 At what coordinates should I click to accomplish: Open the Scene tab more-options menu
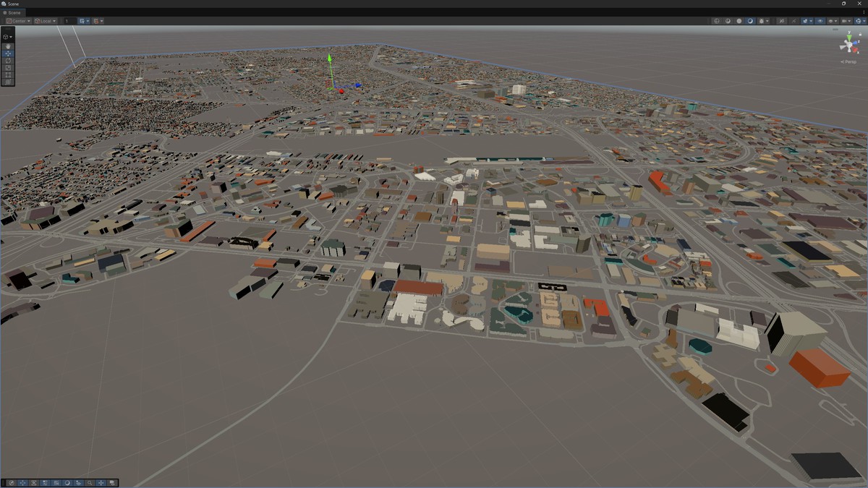pyautogui.click(x=862, y=13)
